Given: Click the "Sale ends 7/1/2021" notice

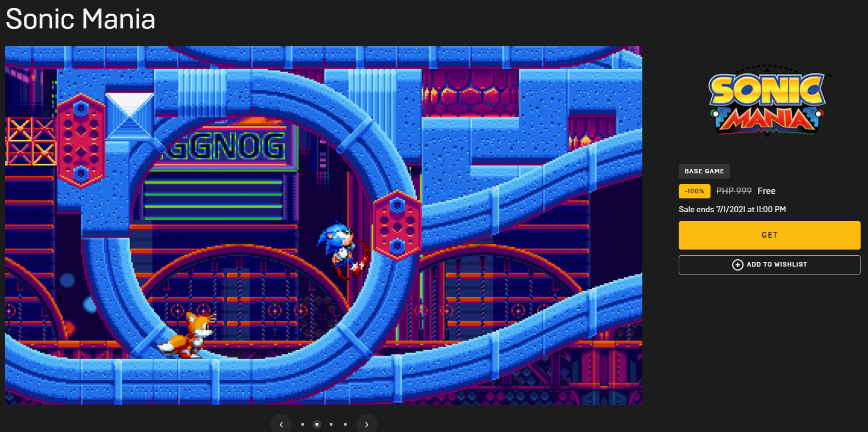Looking at the screenshot, I should (x=732, y=210).
